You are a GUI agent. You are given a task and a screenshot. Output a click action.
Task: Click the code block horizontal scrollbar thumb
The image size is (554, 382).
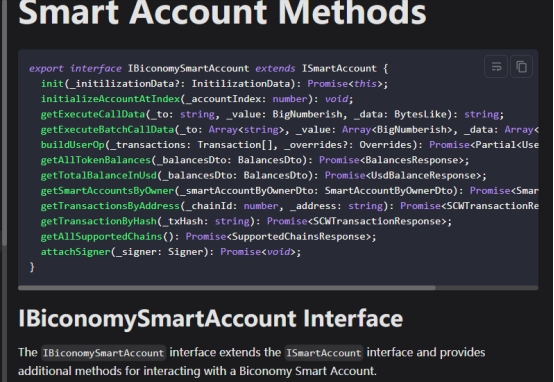click(x=227, y=288)
